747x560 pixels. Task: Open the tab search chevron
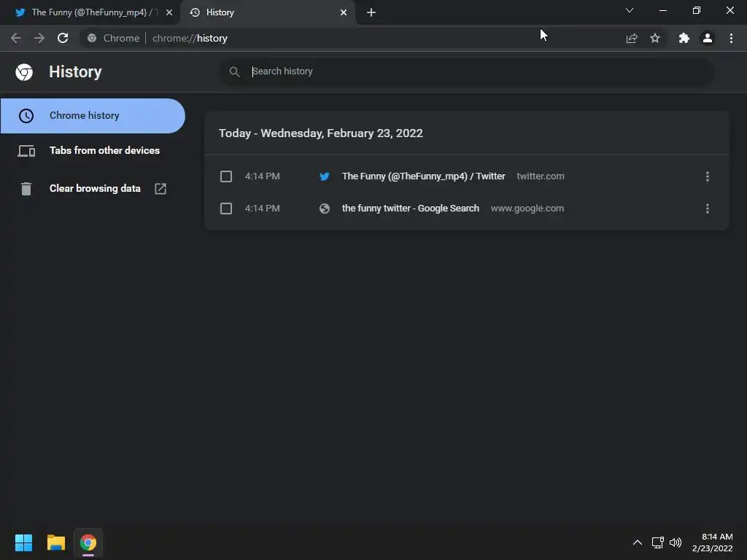[630, 10]
